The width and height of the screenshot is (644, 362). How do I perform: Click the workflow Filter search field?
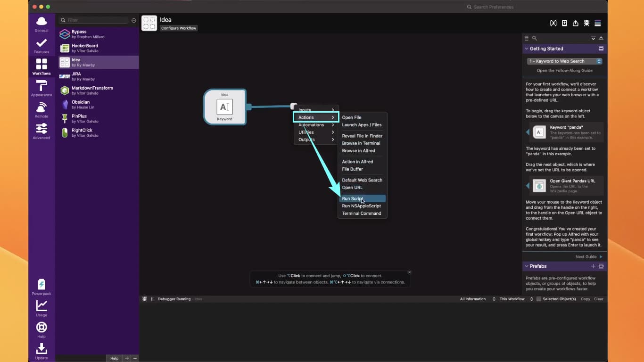pyautogui.click(x=97, y=20)
